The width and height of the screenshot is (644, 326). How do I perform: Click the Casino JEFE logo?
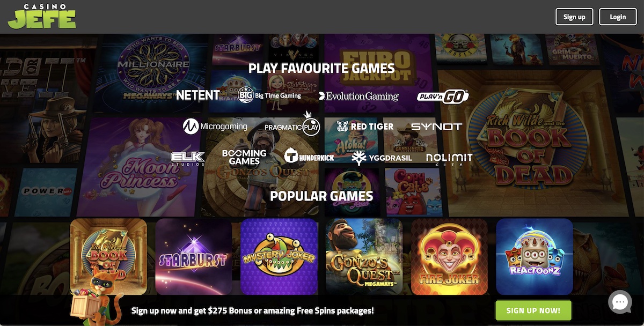click(42, 17)
